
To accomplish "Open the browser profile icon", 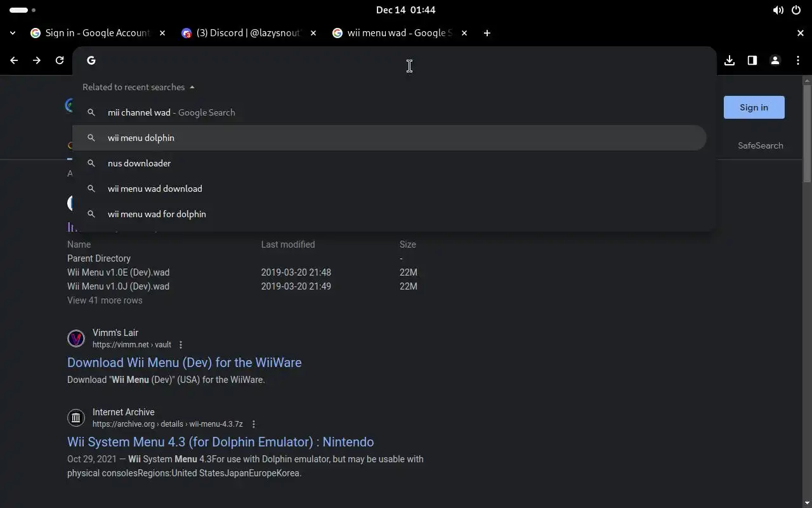I will pos(775,60).
